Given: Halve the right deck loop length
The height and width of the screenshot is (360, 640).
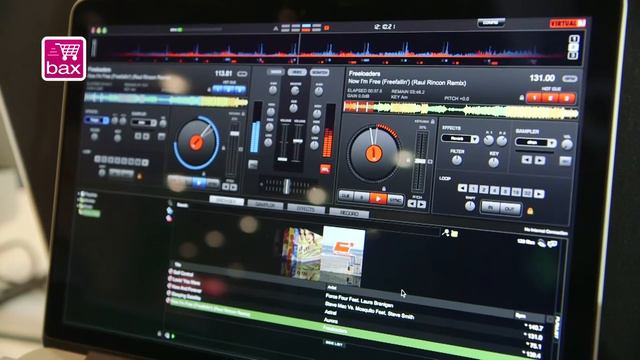Looking at the screenshot, I should pyautogui.click(x=462, y=188).
